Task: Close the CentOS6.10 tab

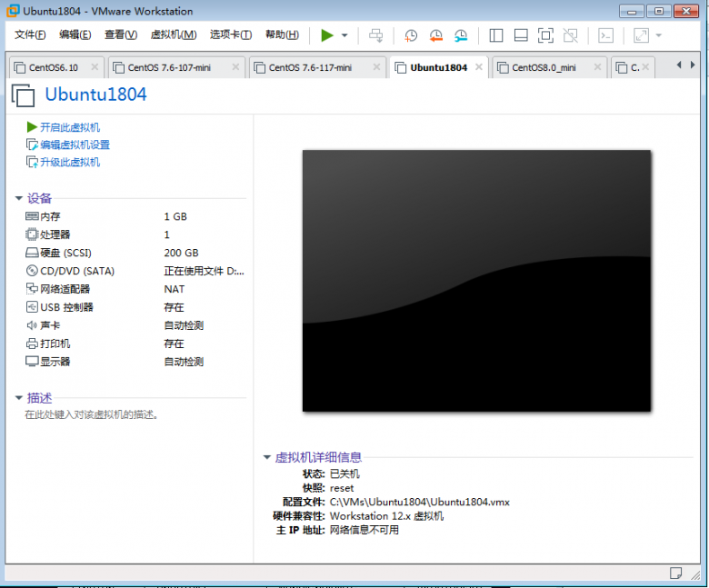Action: coord(95,67)
